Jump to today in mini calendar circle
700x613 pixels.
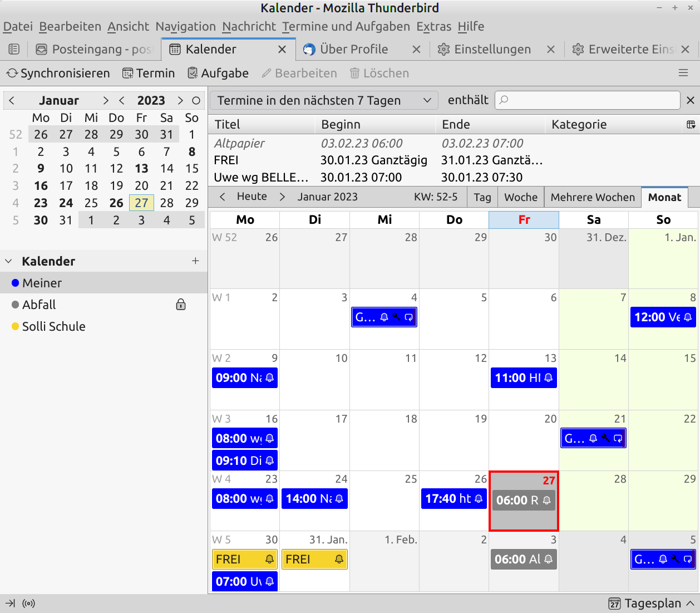[x=196, y=101]
